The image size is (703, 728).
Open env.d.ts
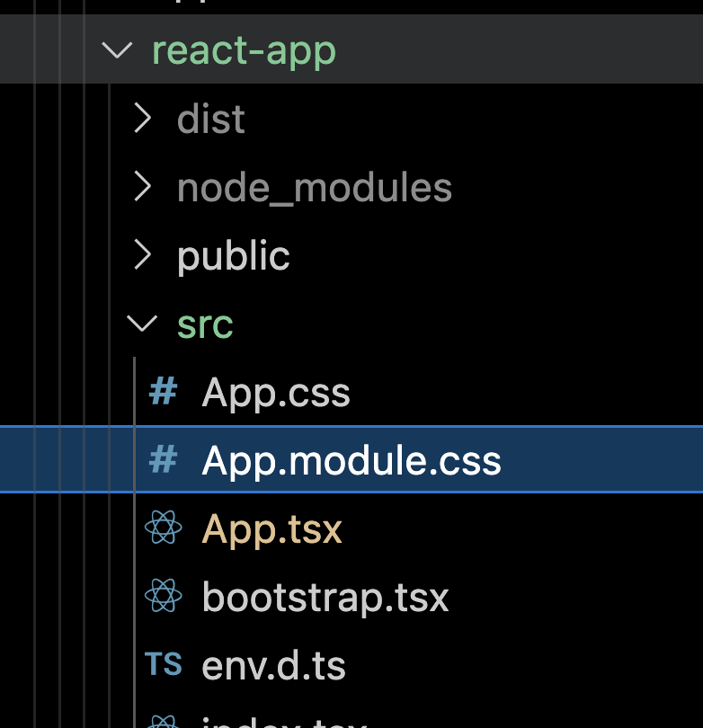pos(274,665)
